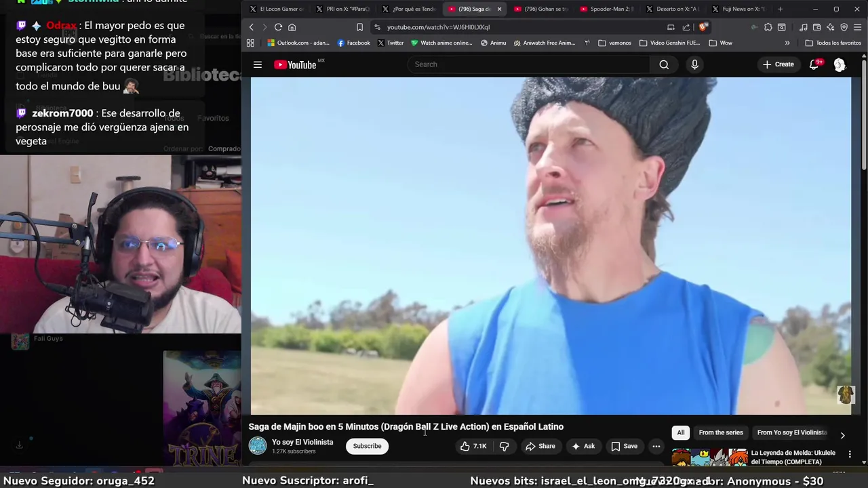
Task: Open Yo soy El Violinista channel avatar
Action: (258, 446)
